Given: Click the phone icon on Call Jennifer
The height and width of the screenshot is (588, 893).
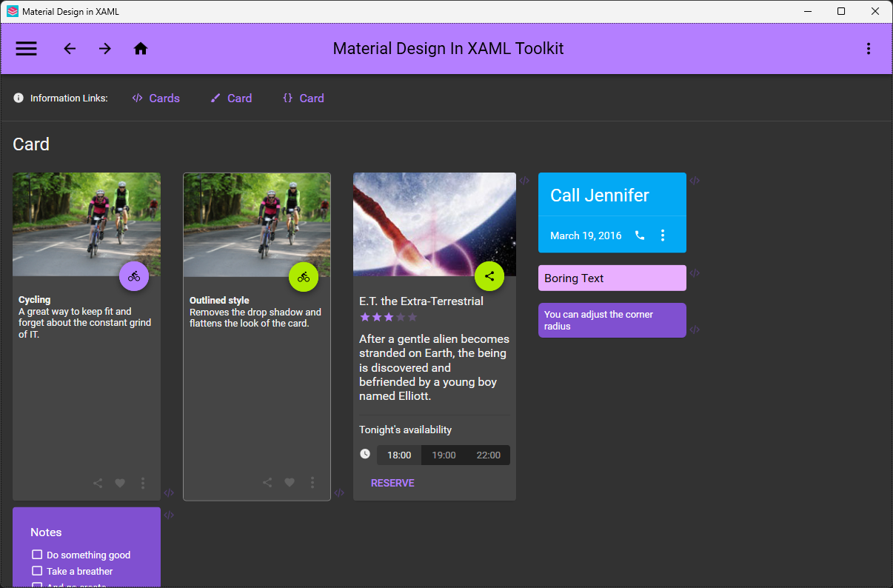Looking at the screenshot, I should 640,235.
